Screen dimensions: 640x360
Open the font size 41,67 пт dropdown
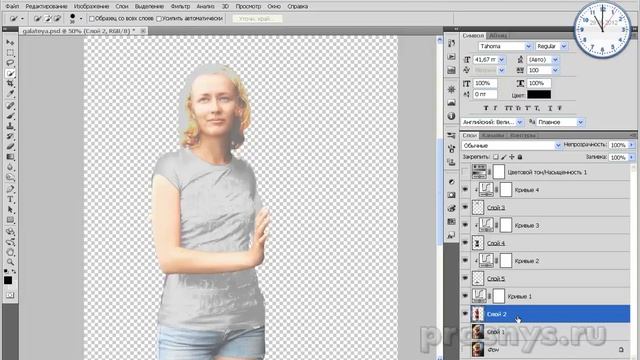tap(502, 60)
